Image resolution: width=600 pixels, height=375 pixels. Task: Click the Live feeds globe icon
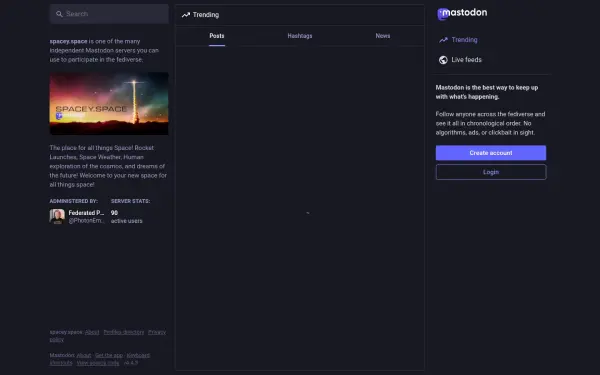point(443,60)
